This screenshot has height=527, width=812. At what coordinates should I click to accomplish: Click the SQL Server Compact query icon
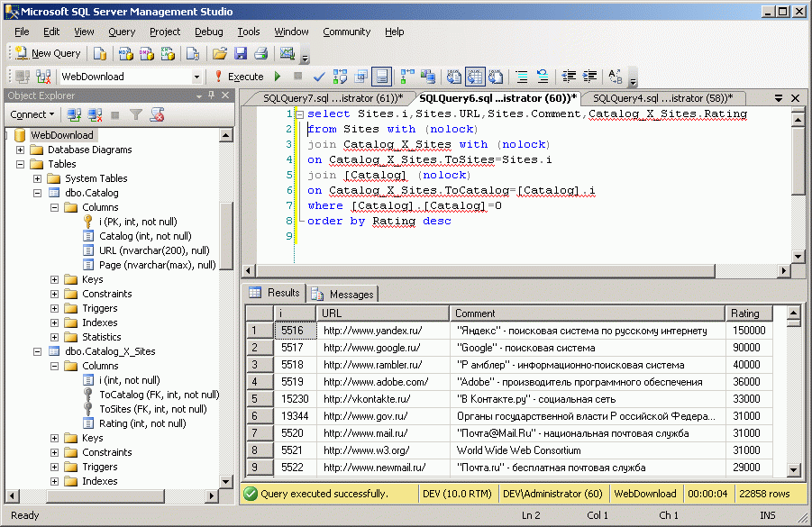pyautogui.click(x=193, y=53)
